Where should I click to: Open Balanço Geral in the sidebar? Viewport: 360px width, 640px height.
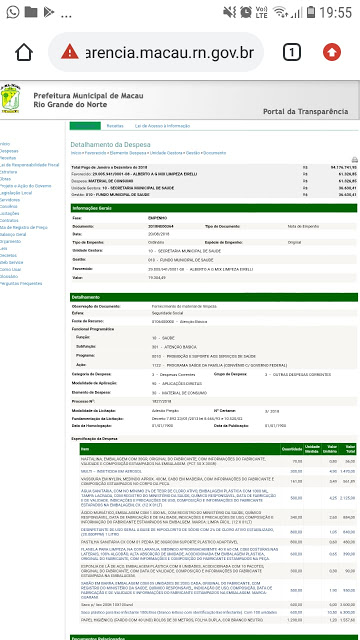13,234
